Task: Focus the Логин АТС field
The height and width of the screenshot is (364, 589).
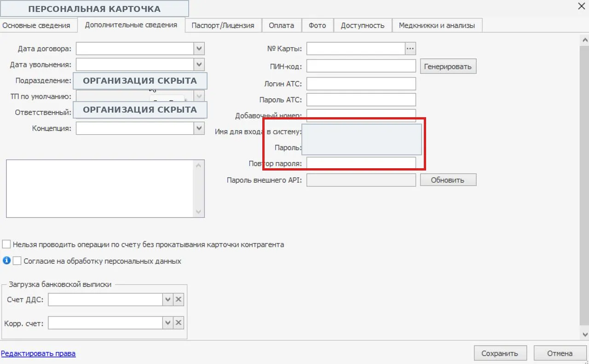Action: pyautogui.click(x=361, y=84)
